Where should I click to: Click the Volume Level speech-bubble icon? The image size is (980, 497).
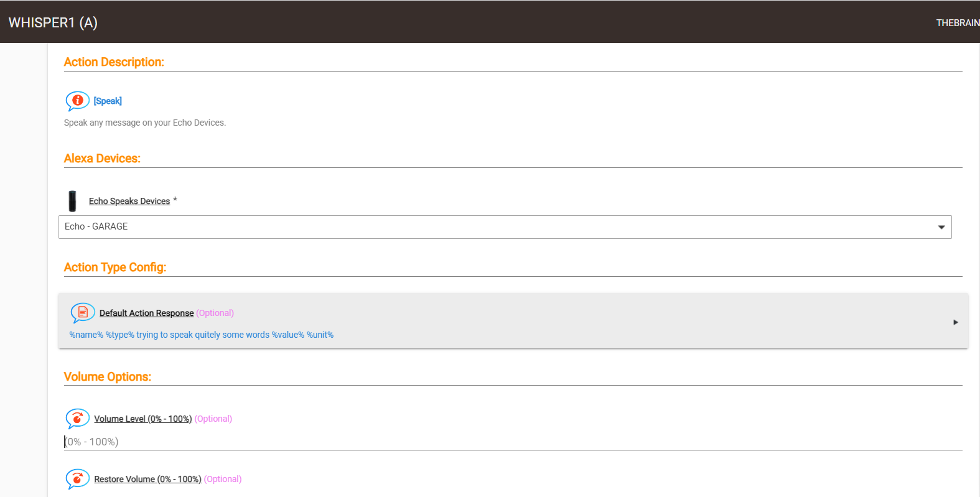point(77,419)
